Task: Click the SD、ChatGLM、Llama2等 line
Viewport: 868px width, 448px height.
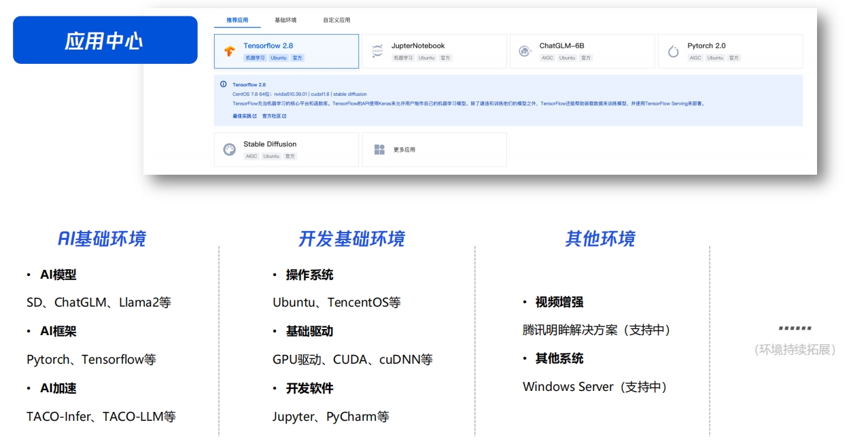Action: click(x=99, y=303)
